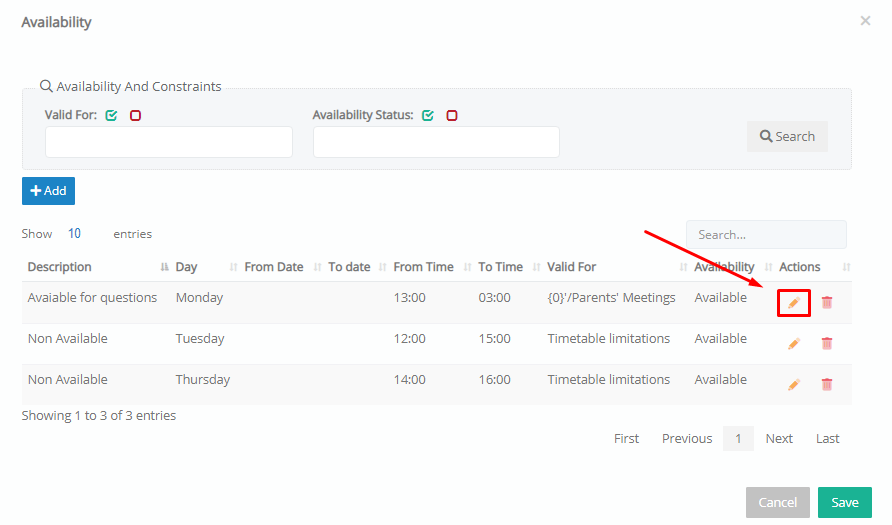Open the Valid For selection field

pos(169,142)
